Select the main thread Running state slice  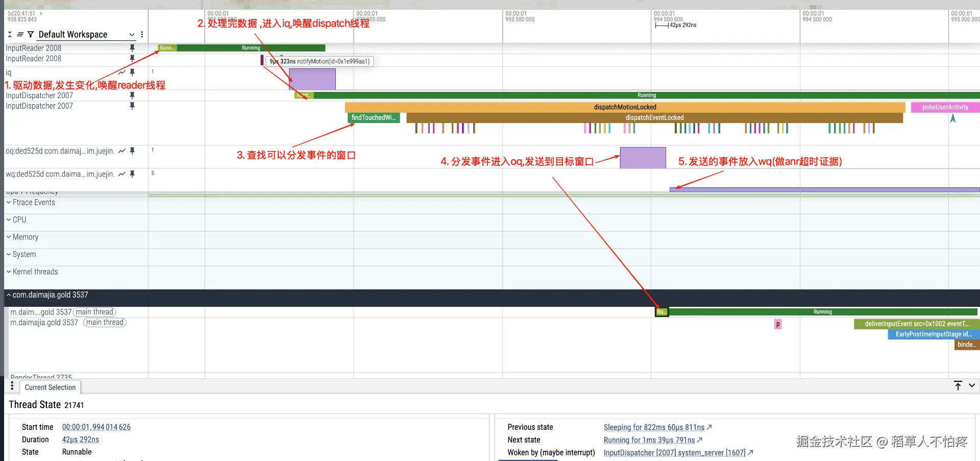pos(823,312)
